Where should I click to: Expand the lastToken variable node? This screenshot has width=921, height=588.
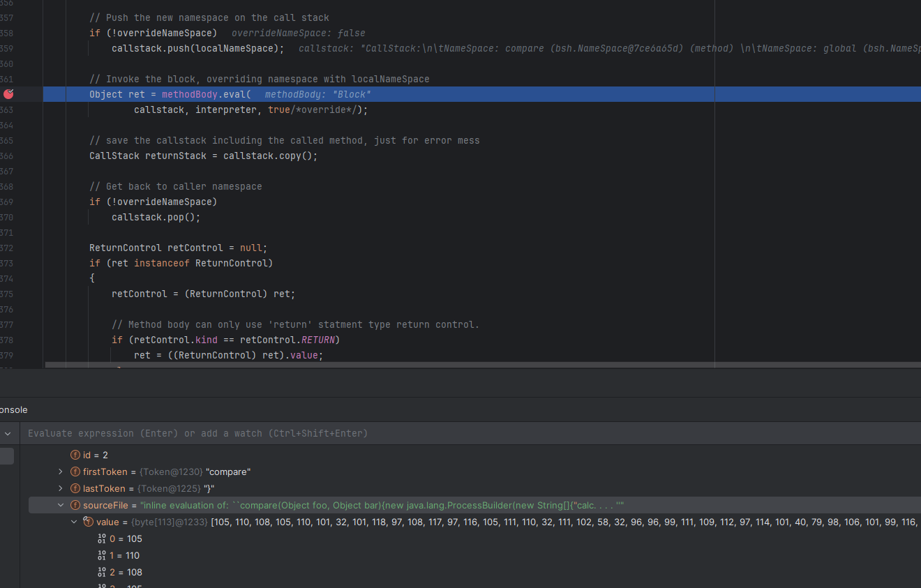coord(61,489)
